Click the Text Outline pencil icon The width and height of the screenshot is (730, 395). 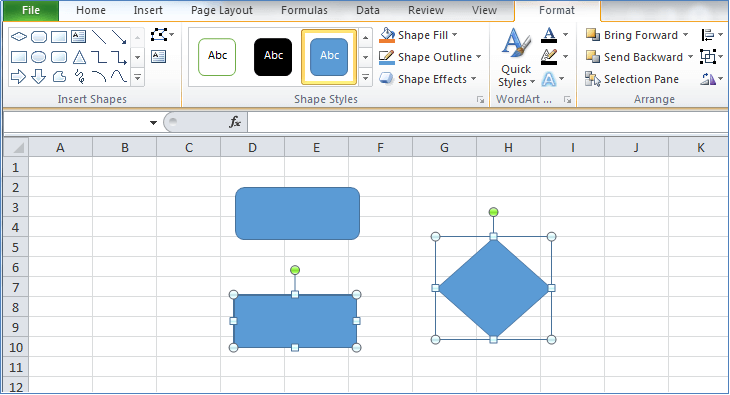pyautogui.click(x=549, y=57)
